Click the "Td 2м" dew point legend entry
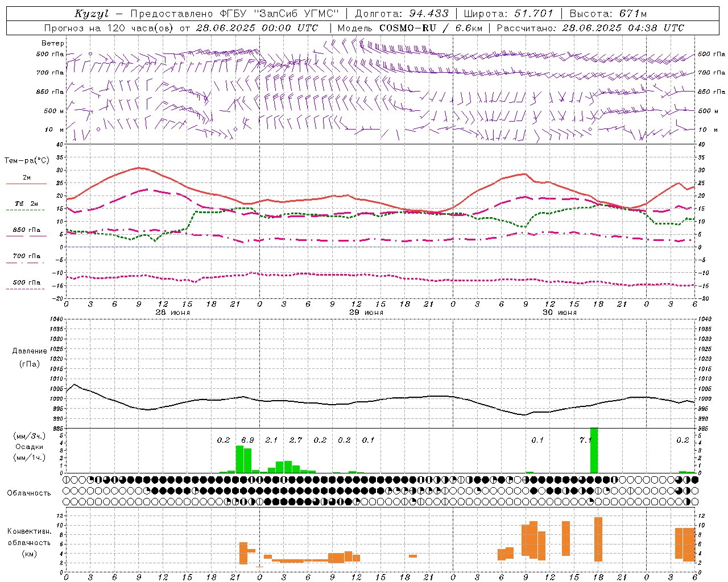The height and width of the screenshot is (582, 728). click(27, 203)
